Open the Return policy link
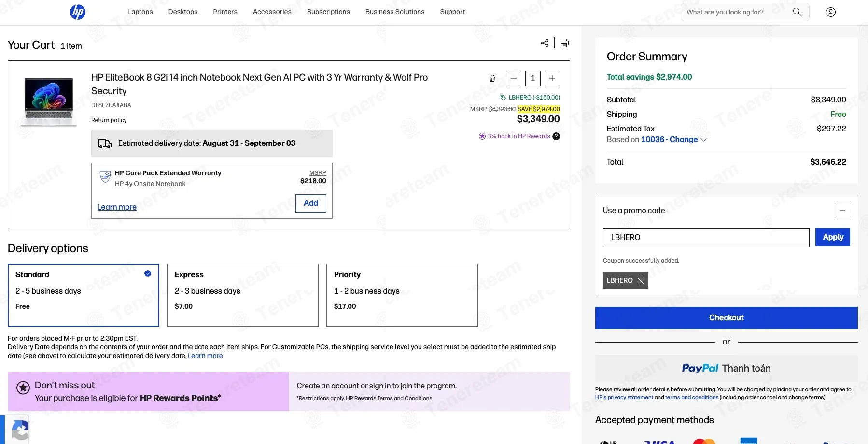The height and width of the screenshot is (444, 868). click(109, 120)
